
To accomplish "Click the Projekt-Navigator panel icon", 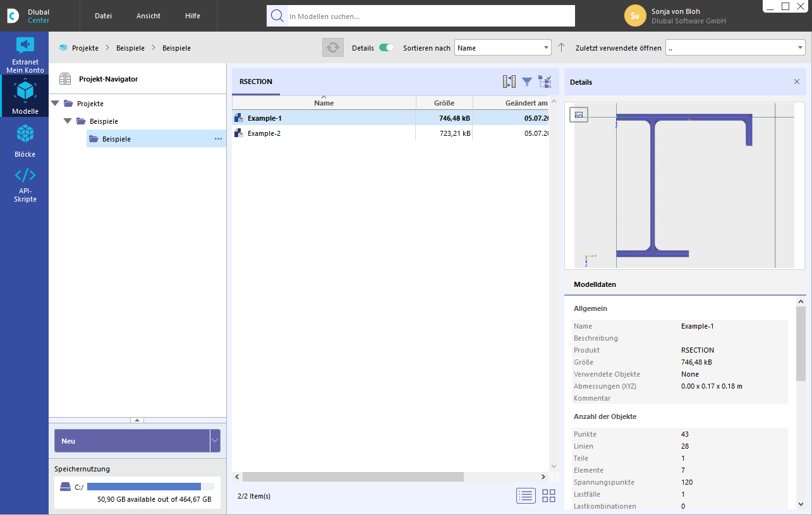I will 65,79.
